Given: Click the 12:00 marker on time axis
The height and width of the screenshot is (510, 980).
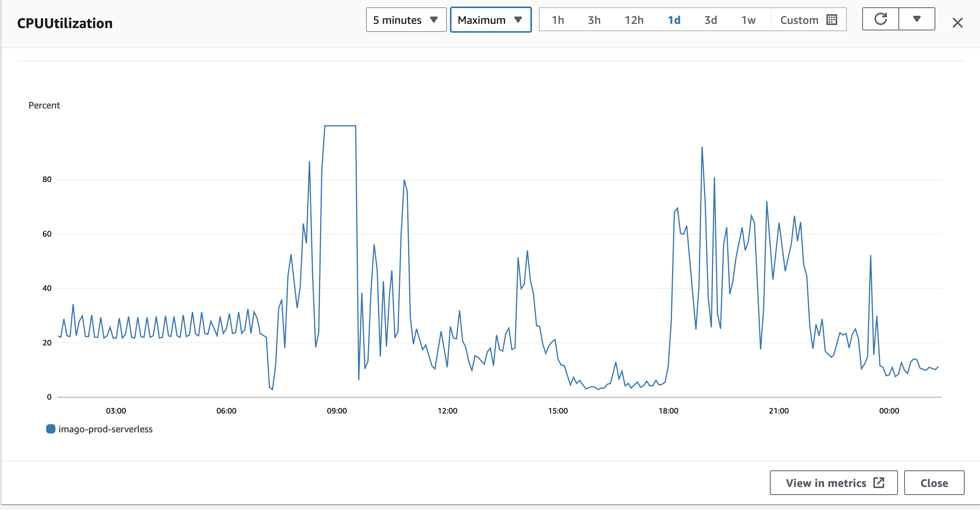Looking at the screenshot, I should (447, 411).
